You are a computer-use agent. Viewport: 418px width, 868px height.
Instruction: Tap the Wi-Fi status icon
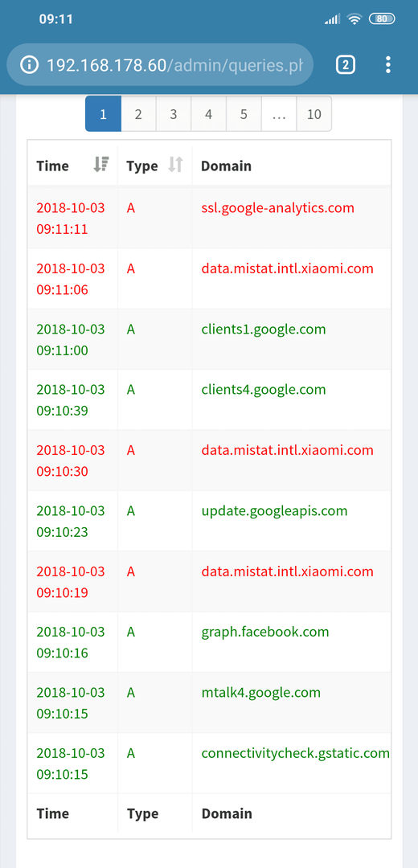click(x=354, y=18)
